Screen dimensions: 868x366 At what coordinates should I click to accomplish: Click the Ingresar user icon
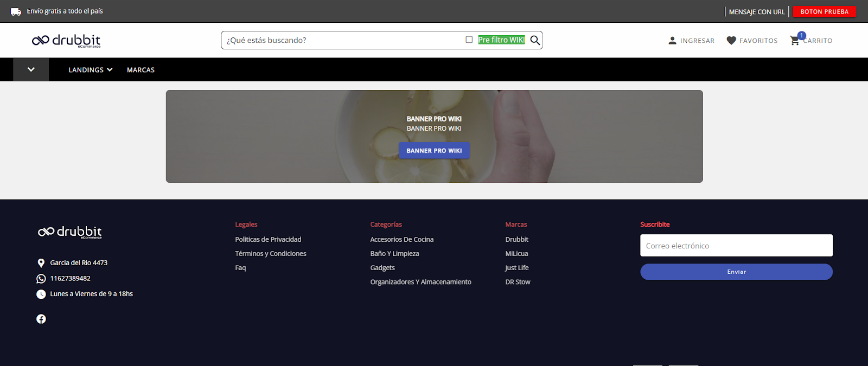[x=672, y=41]
